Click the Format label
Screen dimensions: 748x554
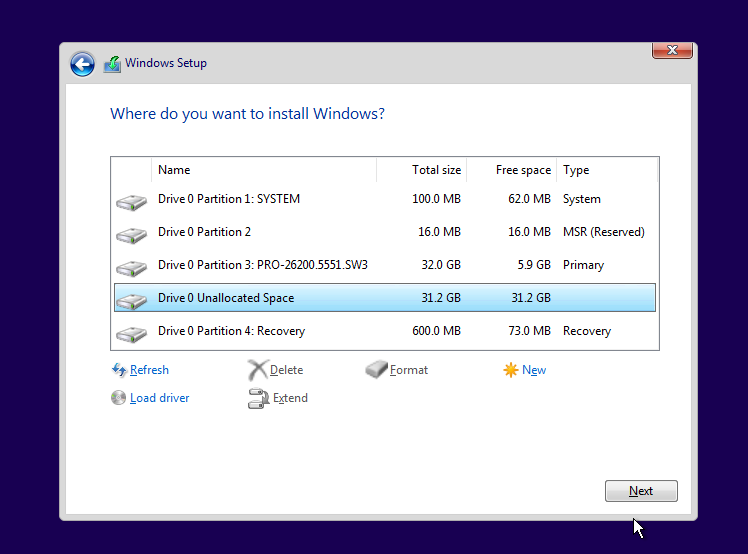point(409,370)
